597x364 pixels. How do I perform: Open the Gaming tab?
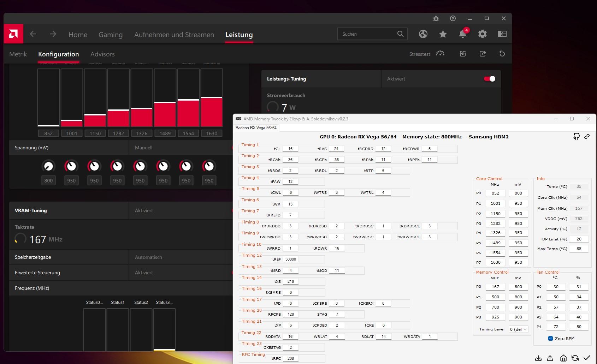(x=111, y=35)
